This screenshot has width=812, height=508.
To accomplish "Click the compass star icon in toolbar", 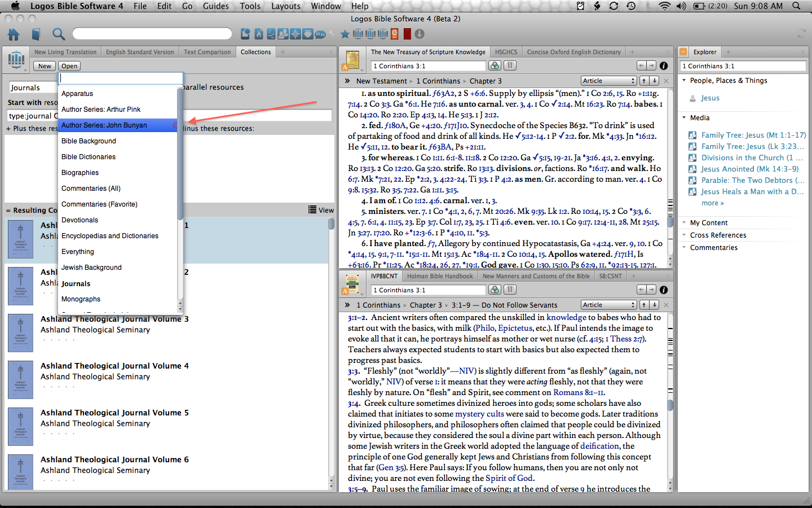I will point(295,34).
